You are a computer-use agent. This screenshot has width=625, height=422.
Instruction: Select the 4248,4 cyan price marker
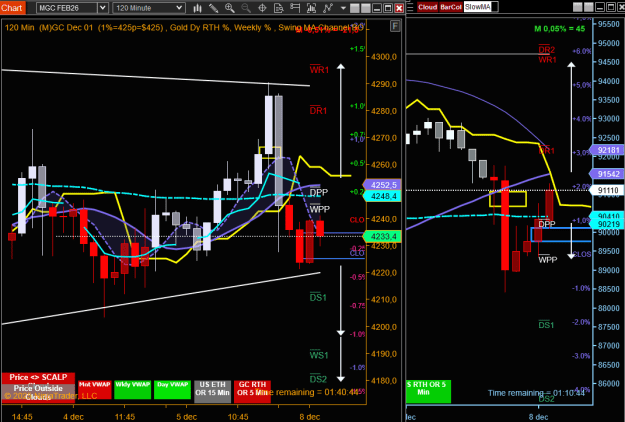tap(382, 196)
